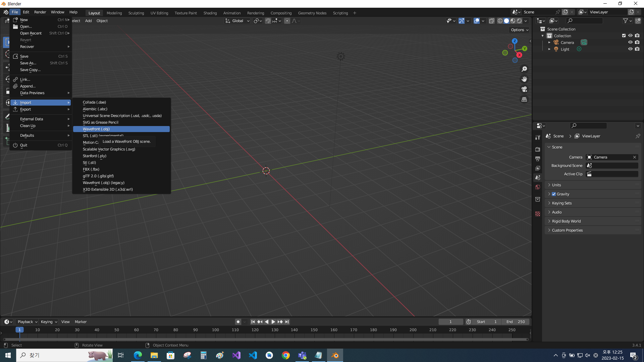This screenshot has width=644, height=362.
Task: Click the zoom viewport magnifier icon
Action: [524, 69]
